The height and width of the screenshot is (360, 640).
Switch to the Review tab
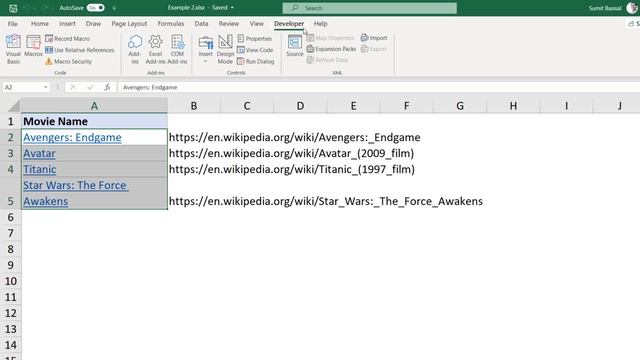tap(229, 24)
